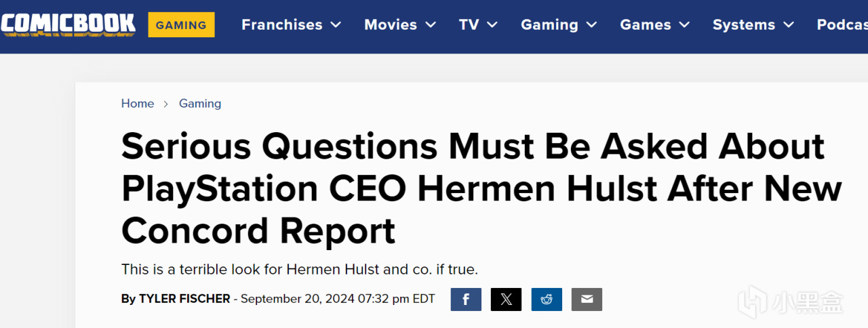This screenshot has height=328, width=868.
Task: Click the Serious Questions article headline
Action: pyautogui.click(x=481, y=189)
